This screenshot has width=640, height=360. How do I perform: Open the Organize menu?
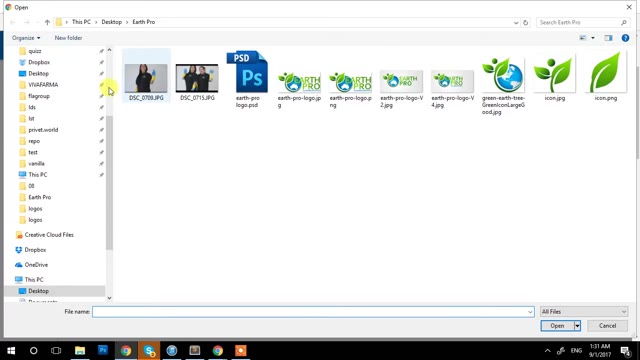(26, 38)
